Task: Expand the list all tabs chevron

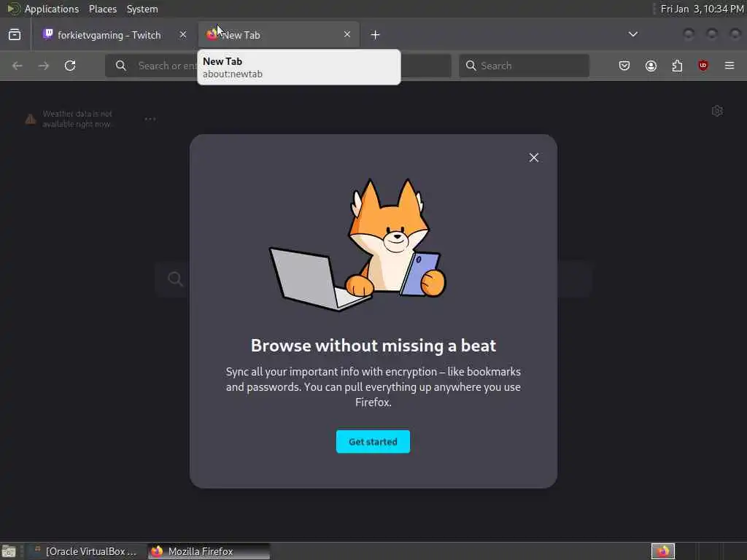Action: click(633, 34)
